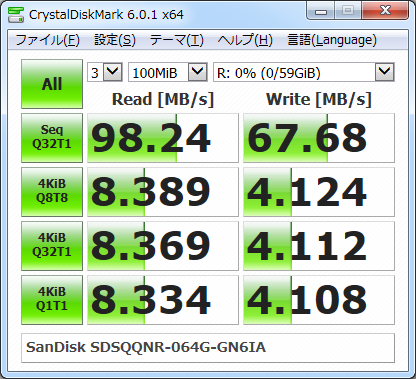
Task: Click the CrystalDiskMark title bar app icon
Action: 16,14
